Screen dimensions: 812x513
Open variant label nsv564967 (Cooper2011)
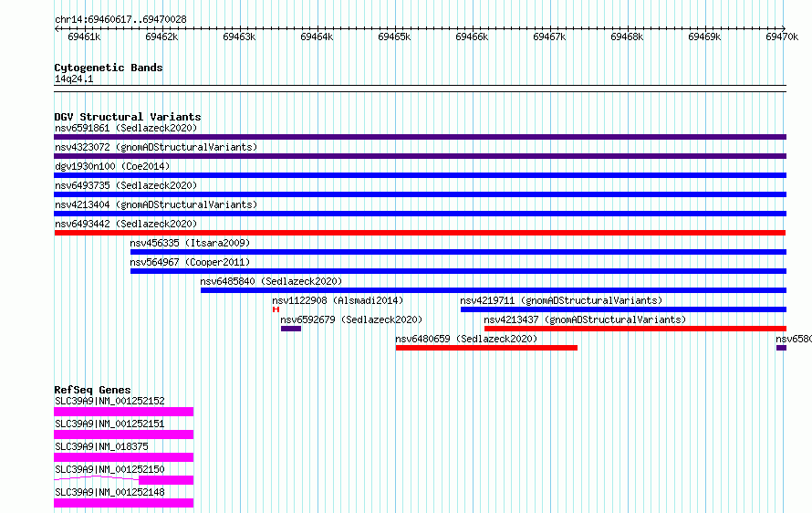pos(190,262)
